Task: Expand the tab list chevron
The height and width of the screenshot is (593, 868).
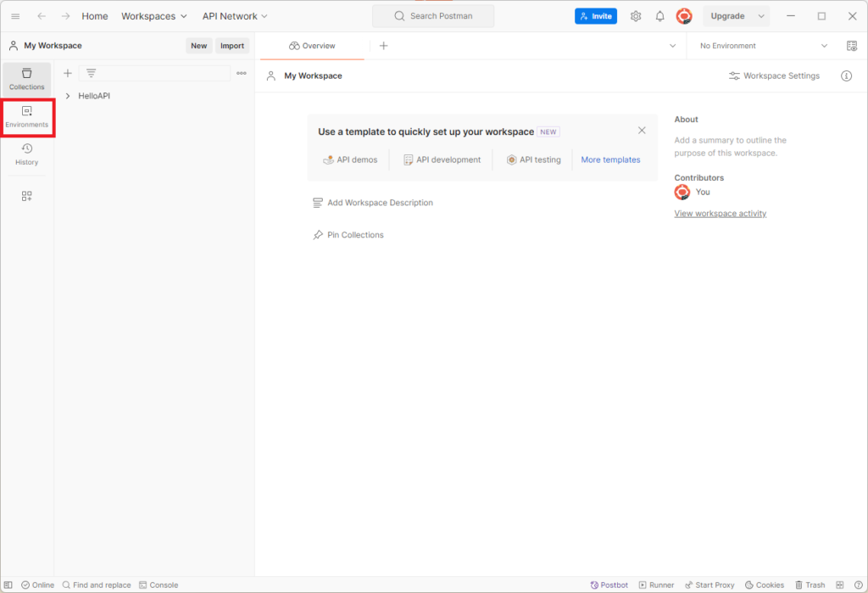Action: 672,46
